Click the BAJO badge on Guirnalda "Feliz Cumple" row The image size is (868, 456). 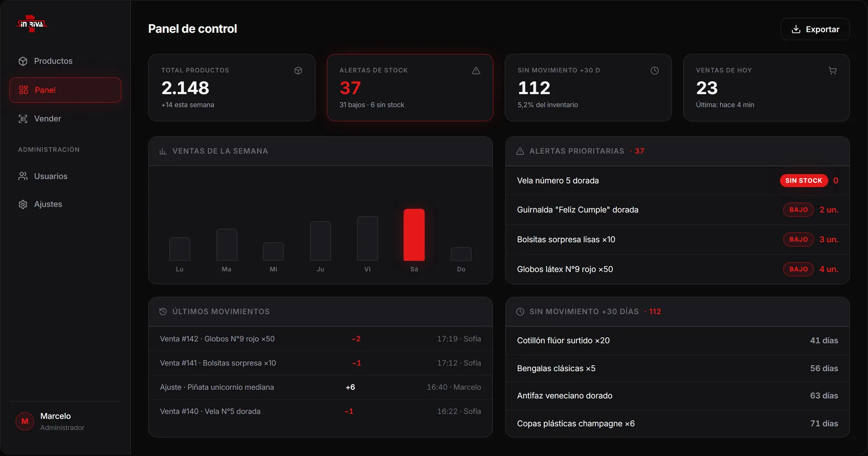pos(799,210)
